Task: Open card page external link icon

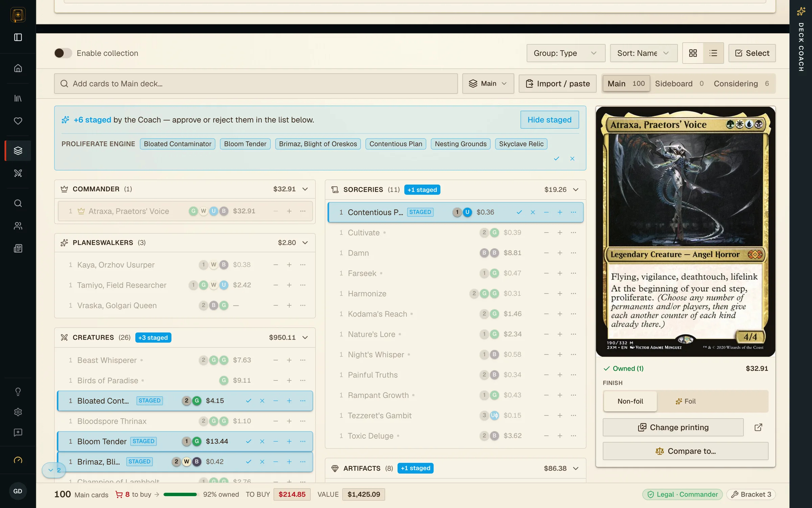Action: (758, 427)
